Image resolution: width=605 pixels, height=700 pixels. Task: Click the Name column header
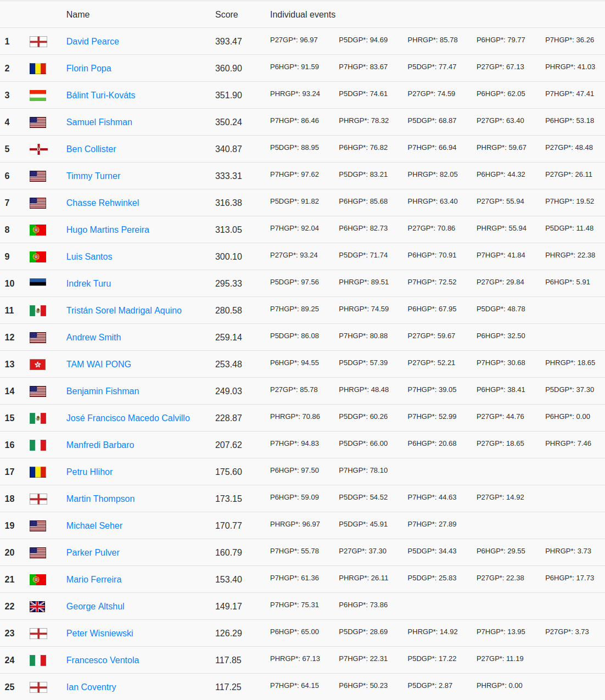(x=78, y=15)
